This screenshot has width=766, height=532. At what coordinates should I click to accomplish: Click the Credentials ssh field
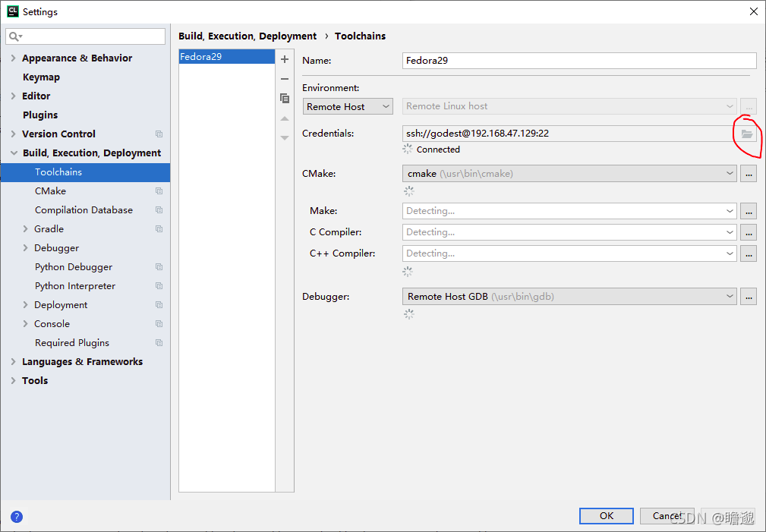[x=569, y=134]
